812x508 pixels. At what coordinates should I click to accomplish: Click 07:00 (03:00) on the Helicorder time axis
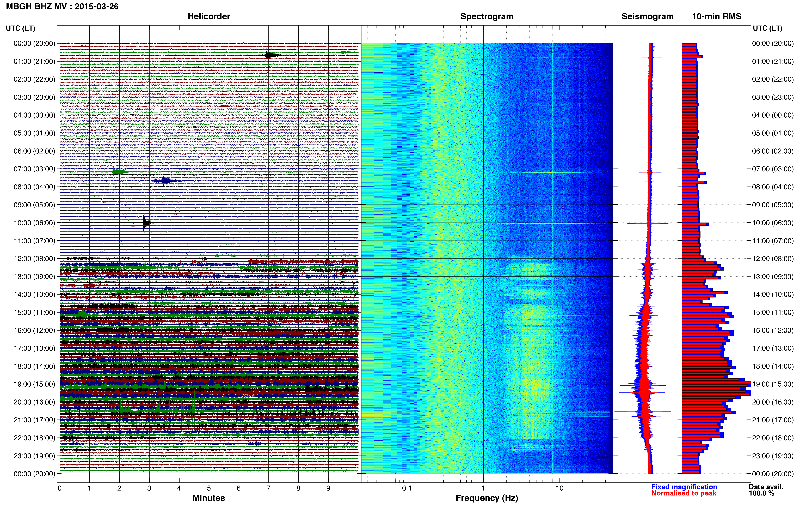pyautogui.click(x=34, y=169)
